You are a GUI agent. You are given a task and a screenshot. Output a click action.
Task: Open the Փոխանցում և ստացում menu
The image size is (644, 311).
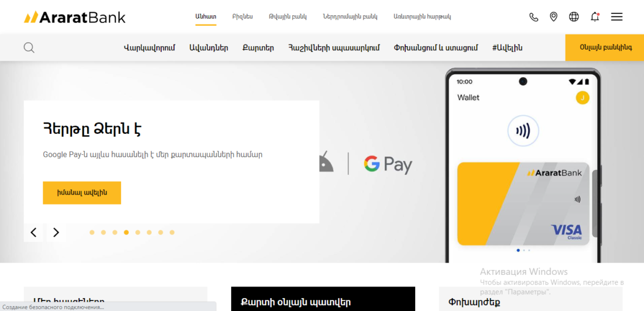[x=436, y=47]
